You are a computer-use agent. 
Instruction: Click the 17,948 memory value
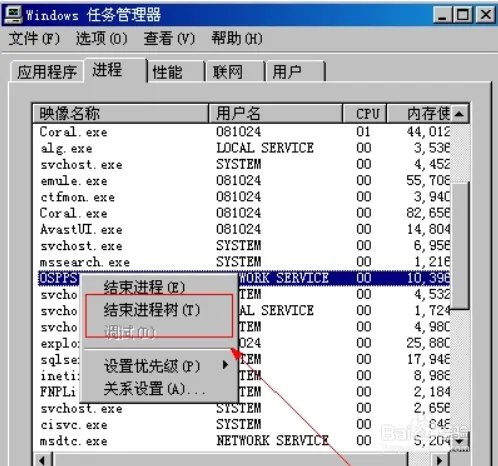tap(428, 359)
